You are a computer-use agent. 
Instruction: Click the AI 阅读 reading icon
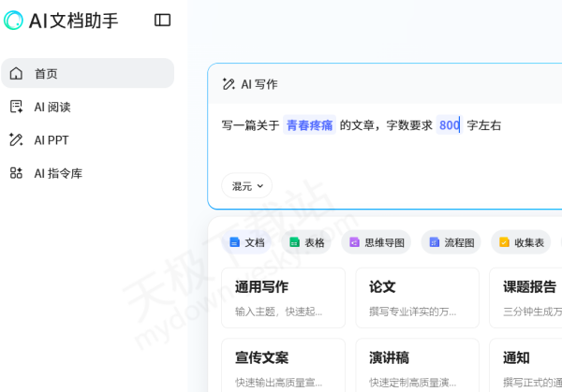16,107
